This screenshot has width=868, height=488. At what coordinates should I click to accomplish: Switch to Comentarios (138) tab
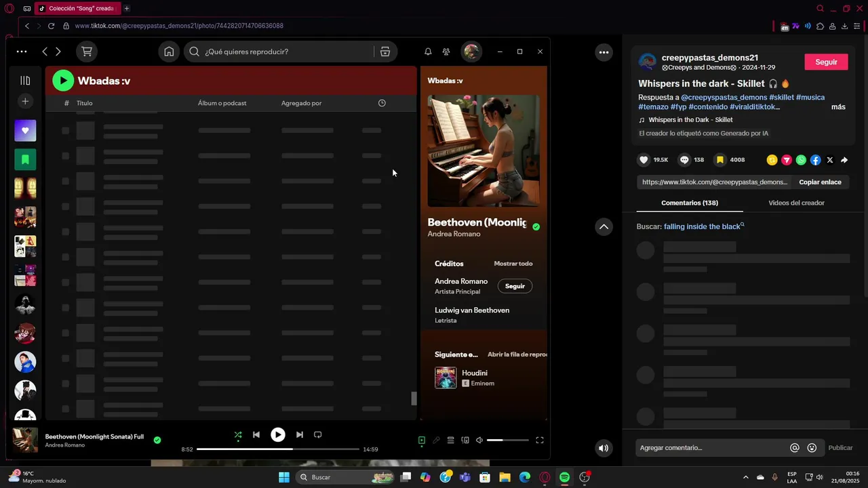point(690,203)
